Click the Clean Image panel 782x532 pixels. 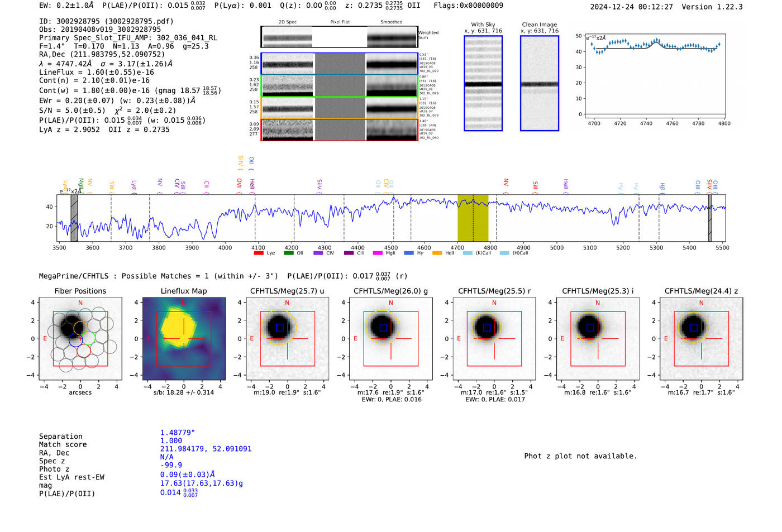point(540,83)
